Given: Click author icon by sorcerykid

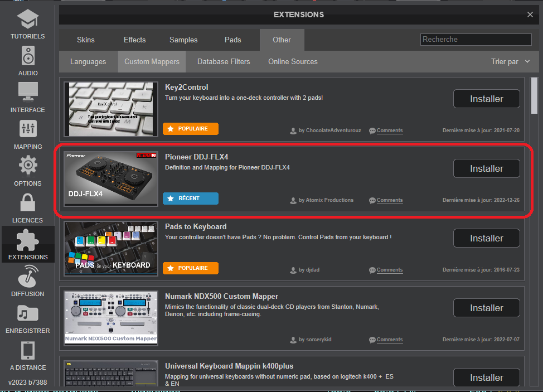Looking at the screenshot, I should [293, 340].
